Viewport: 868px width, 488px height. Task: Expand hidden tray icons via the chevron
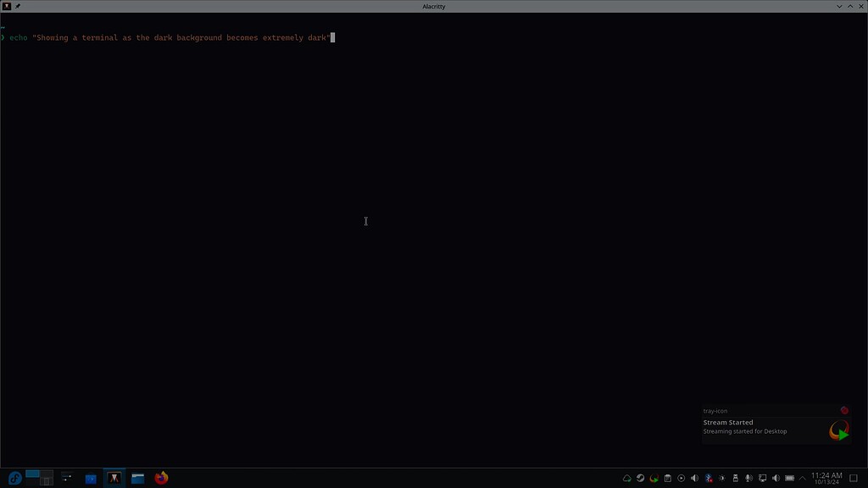click(x=802, y=477)
